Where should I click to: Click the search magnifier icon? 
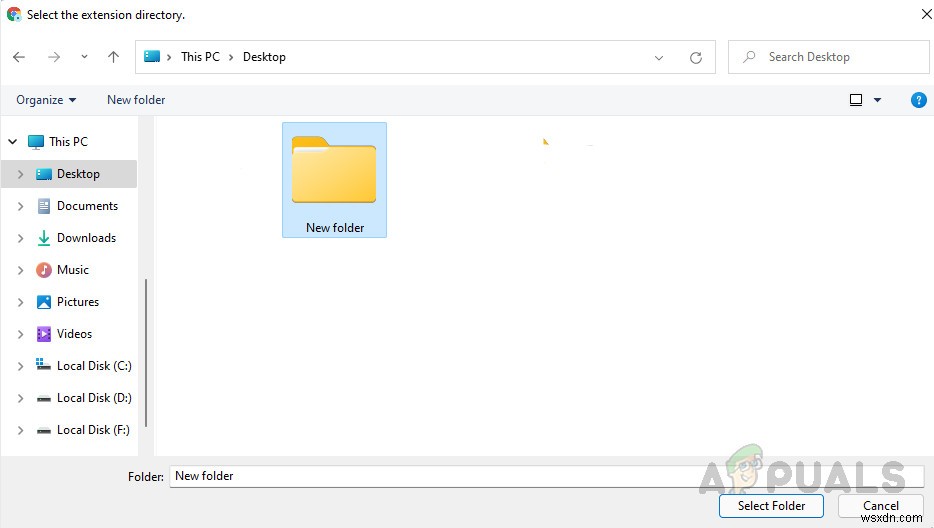(x=749, y=57)
